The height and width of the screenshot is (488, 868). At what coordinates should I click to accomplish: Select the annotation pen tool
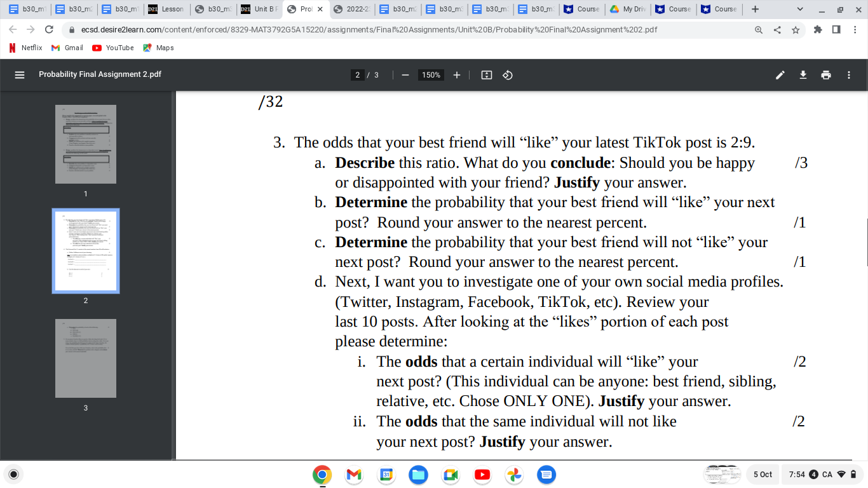click(x=780, y=74)
